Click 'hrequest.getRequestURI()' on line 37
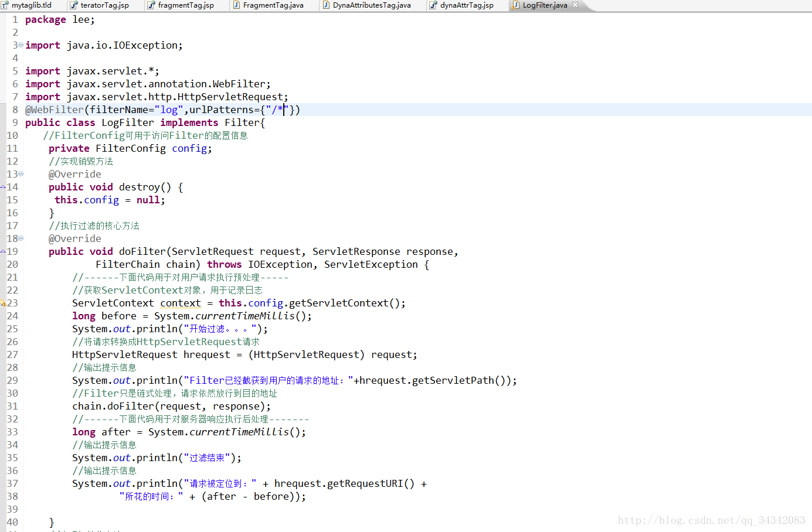 point(344,484)
